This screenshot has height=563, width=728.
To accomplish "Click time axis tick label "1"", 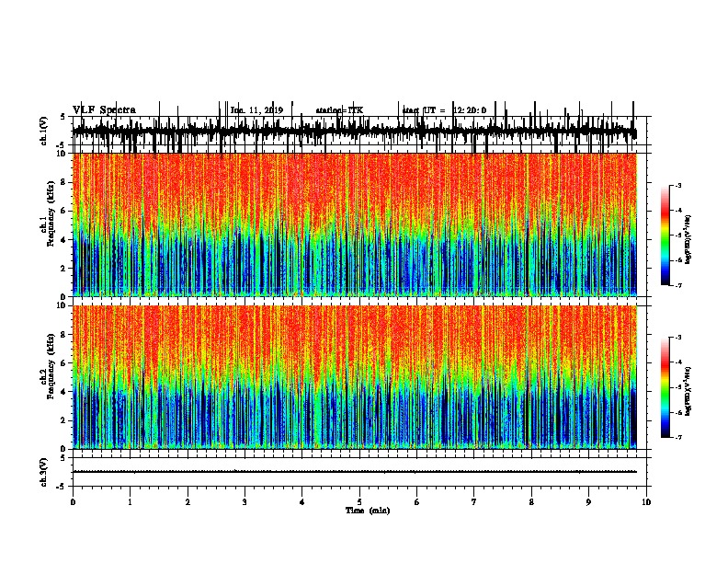I will [x=130, y=502].
